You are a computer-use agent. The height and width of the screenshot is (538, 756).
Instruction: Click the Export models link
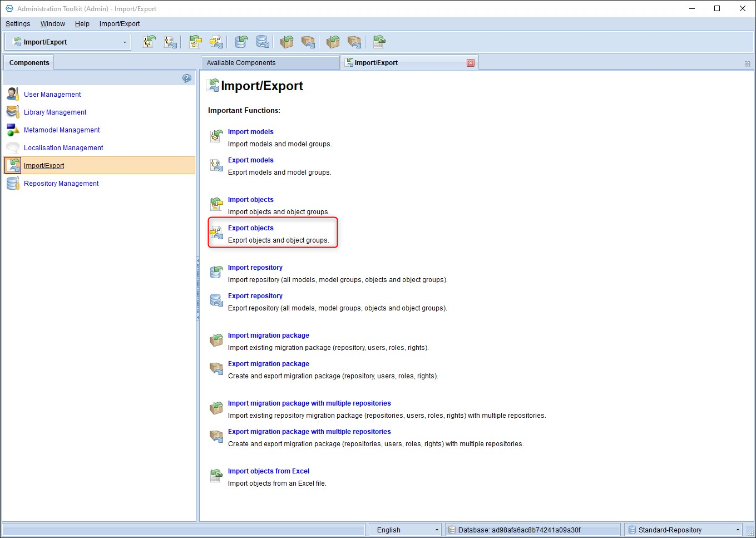(251, 160)
